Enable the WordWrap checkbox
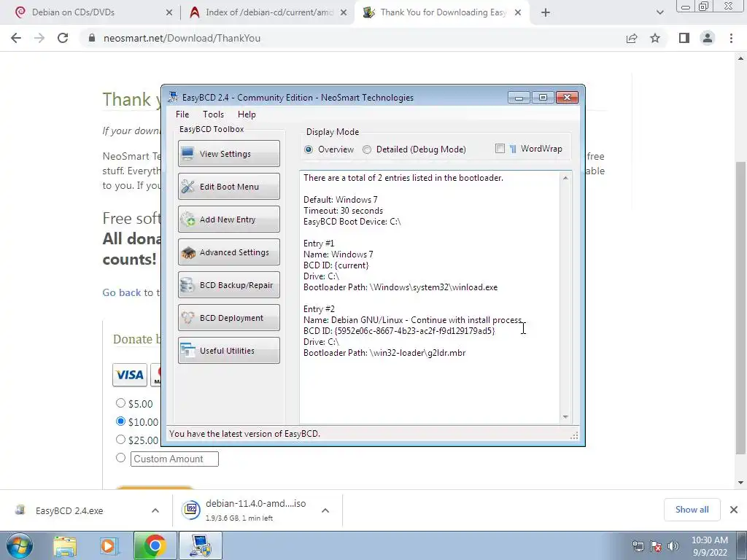Image resolution: width=747 pixels, height=560 pixels. (500, 149)
